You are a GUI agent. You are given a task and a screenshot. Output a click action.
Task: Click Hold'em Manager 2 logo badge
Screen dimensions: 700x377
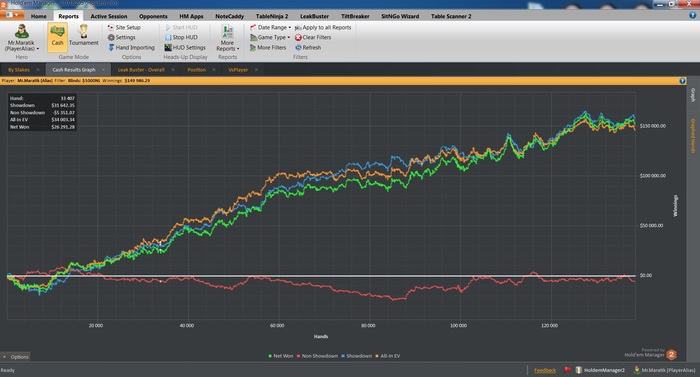[x=671, y=355]
